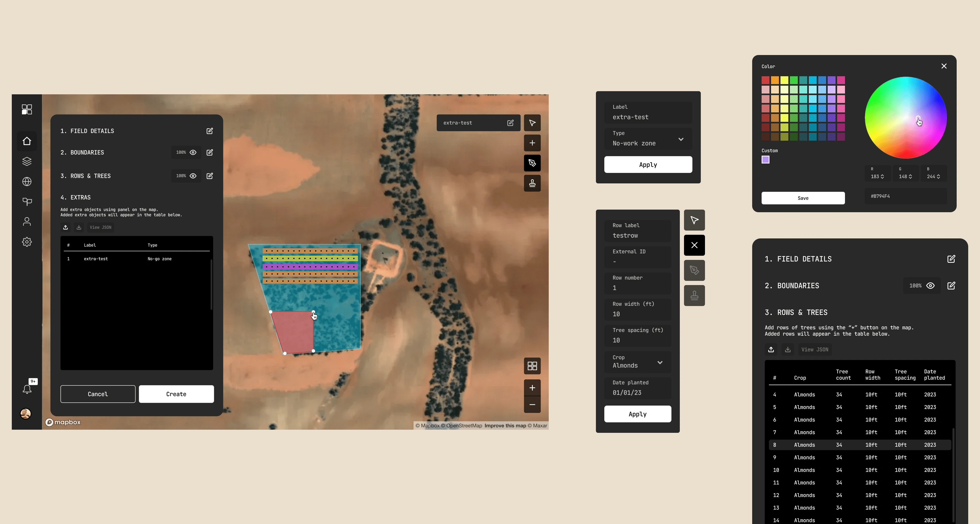The image size is (980, 524).
Task: Expand the Crop Almonds dropdown
Action: click(x=660, y=362)
